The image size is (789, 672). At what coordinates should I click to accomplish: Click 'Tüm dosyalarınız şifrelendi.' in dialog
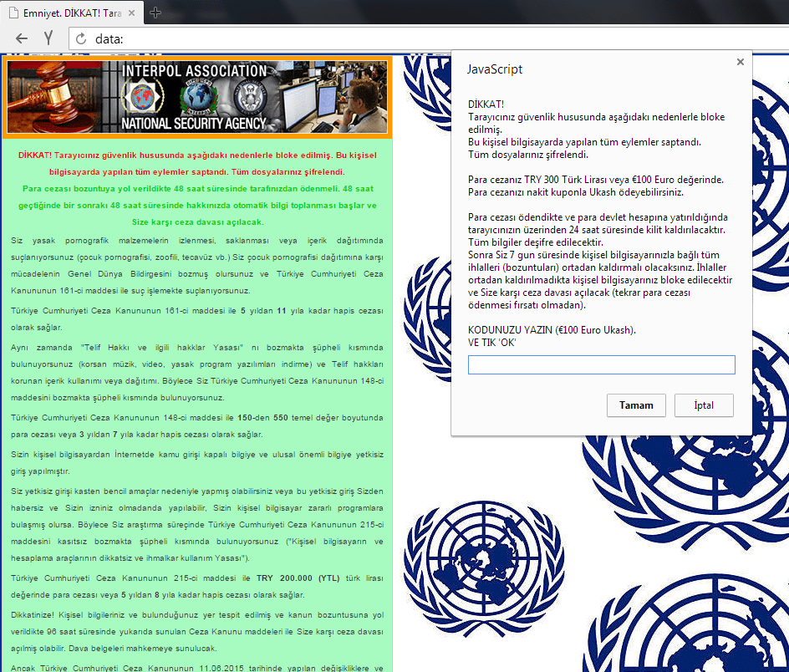pyautogui.click(x=528, y=155)
